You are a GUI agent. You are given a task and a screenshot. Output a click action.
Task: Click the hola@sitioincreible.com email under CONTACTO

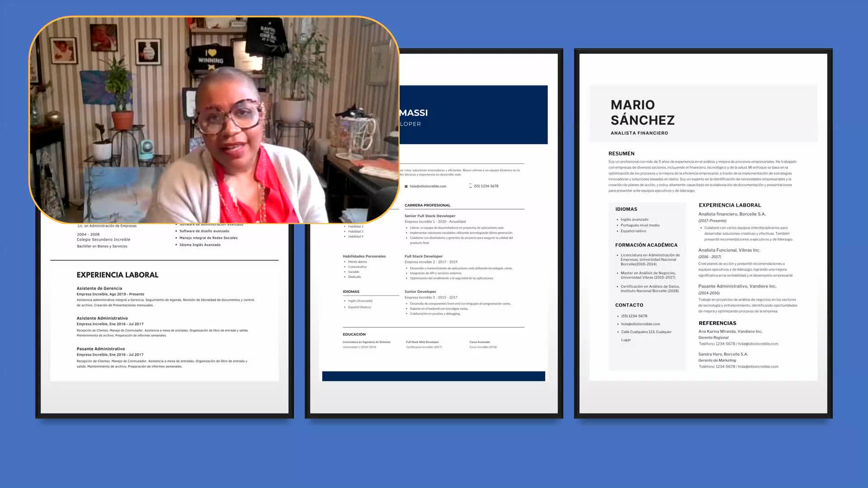pos(640,324)
